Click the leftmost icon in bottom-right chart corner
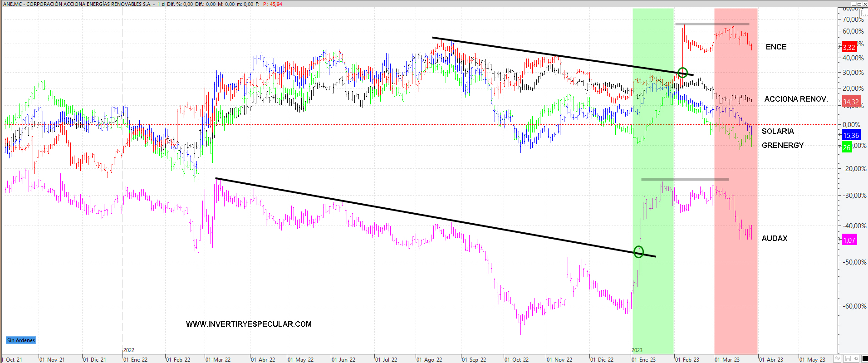This screenshot has height=363, width=868. click(x=838, y=358)
